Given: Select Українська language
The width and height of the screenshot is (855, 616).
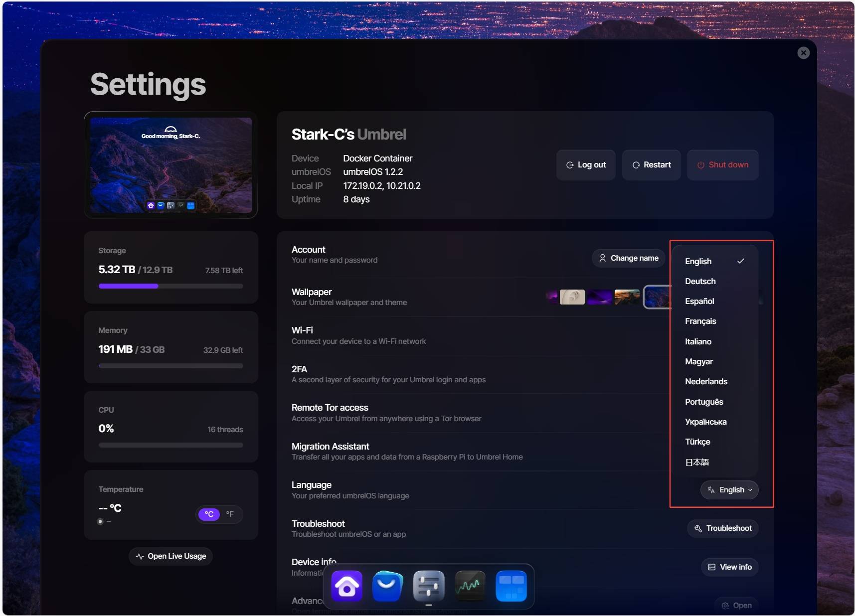Looking at the screenshot, I should point(714,422).
